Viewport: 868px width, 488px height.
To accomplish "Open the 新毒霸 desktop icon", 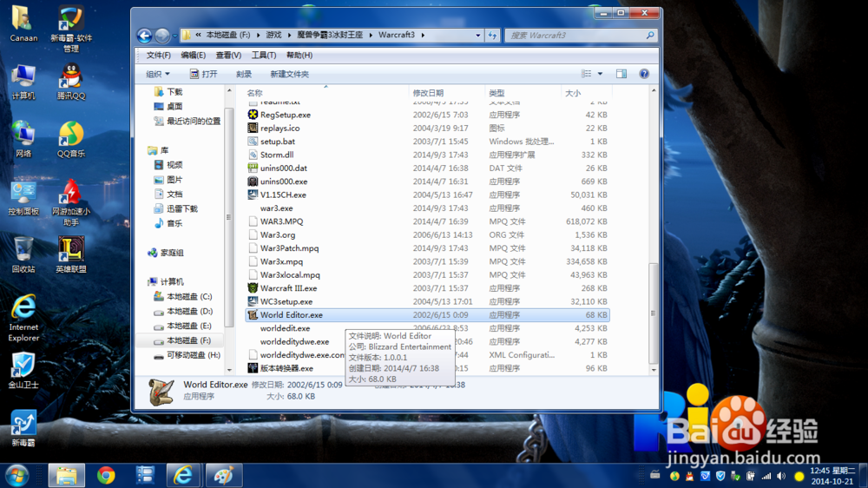I will (x=23, y=428).
